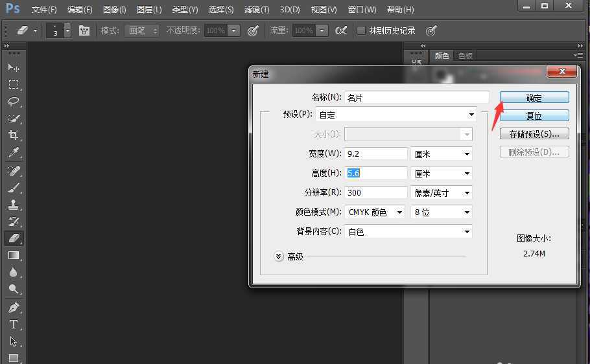Open the 颜色模式 CMYK dropdown
Viewport: 590px width, 364px height.
pyautogui.click(x=375, y=212)
